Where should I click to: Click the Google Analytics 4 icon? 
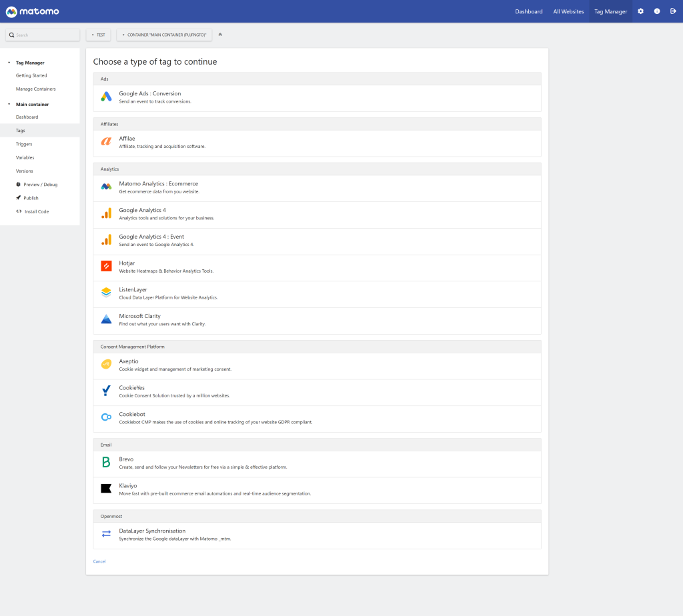[106, 213]
